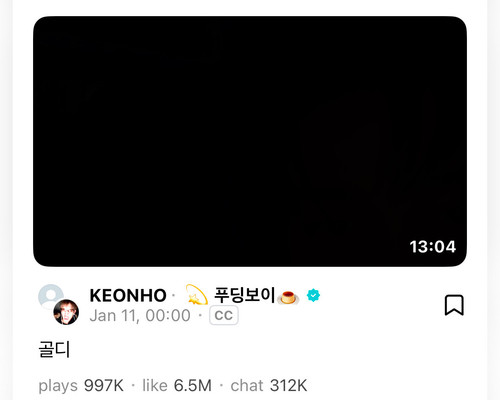Click the blue verified badge

[313, 295]
